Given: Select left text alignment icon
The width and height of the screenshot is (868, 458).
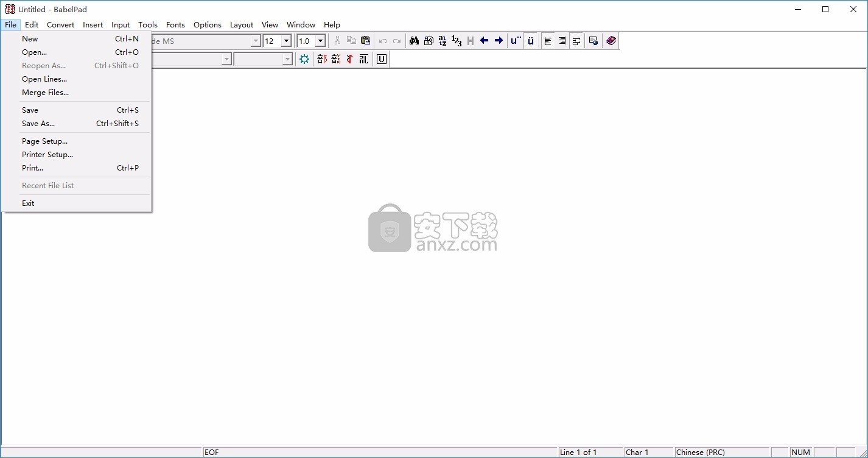Looking at the screenshot, I should pyautogui.click(x=548, y=41).
